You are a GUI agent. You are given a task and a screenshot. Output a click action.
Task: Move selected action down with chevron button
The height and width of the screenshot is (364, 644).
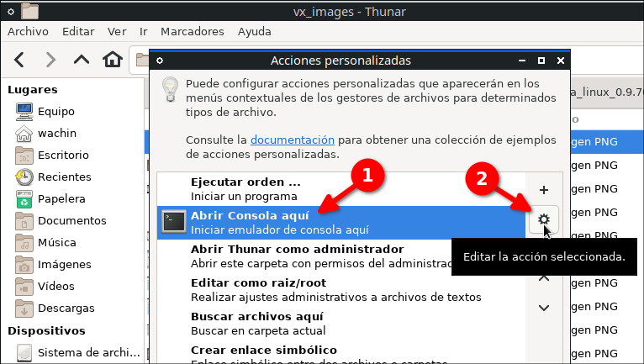click(544, 308)
